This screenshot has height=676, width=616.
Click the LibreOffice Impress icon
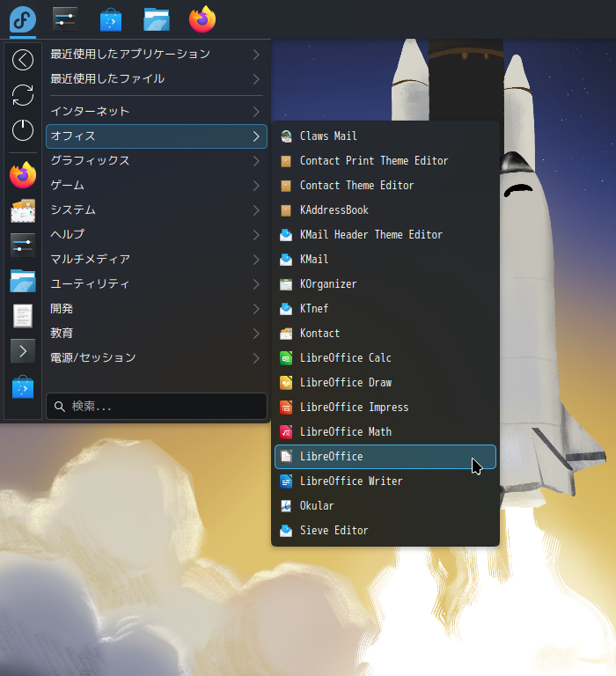click(286, 408)
